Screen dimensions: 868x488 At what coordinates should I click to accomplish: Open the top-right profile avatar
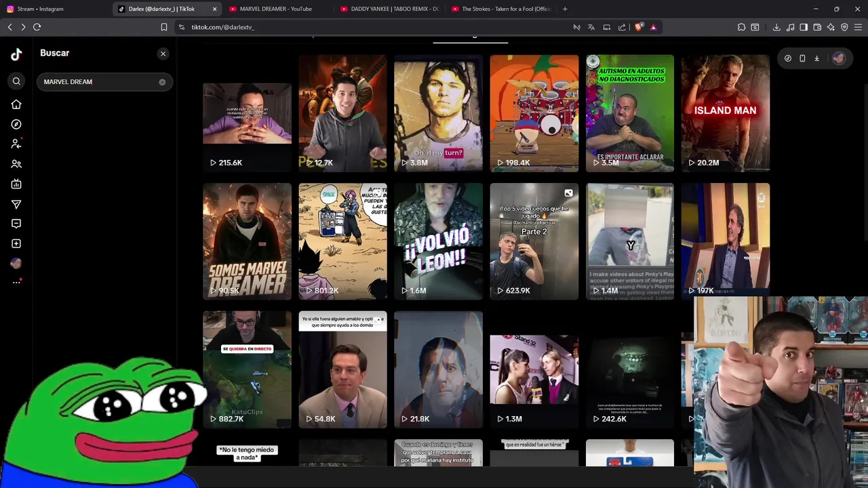click(839, 58)
